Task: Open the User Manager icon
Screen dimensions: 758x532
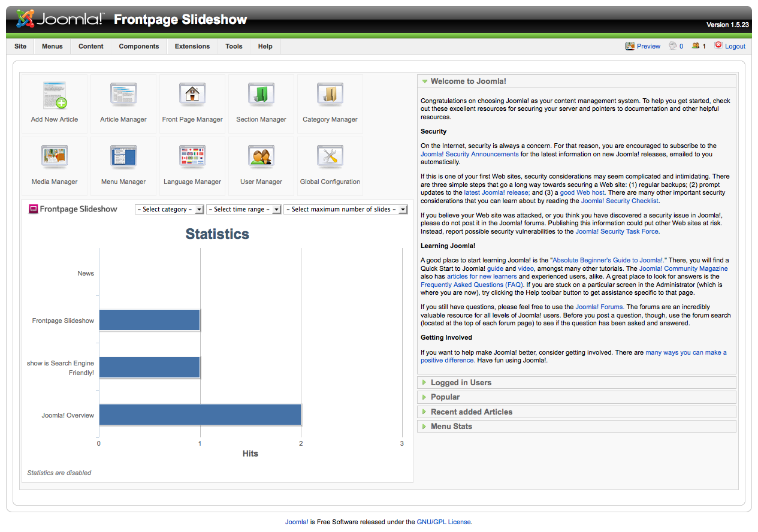Action: point(261,165)
